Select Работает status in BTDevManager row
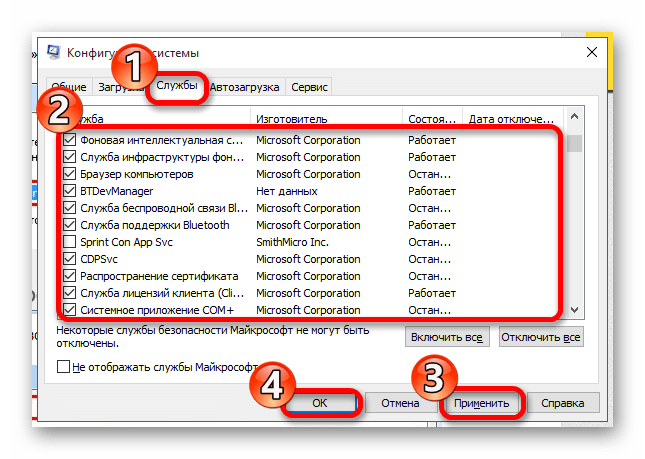This screenshot has height=459, width=645. (432, 191)
